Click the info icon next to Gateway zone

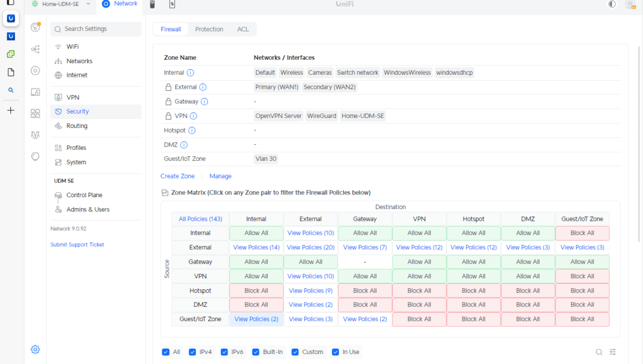[204, 102]
